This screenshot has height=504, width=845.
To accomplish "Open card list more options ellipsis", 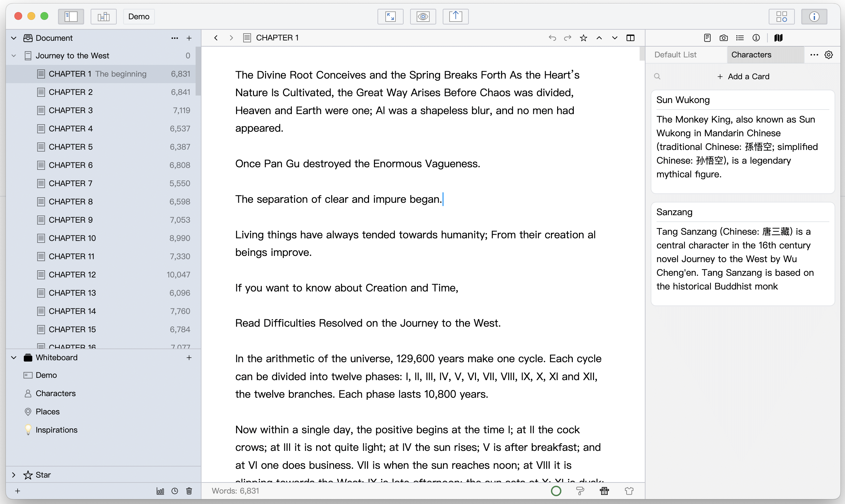I will tap(814, 55).
